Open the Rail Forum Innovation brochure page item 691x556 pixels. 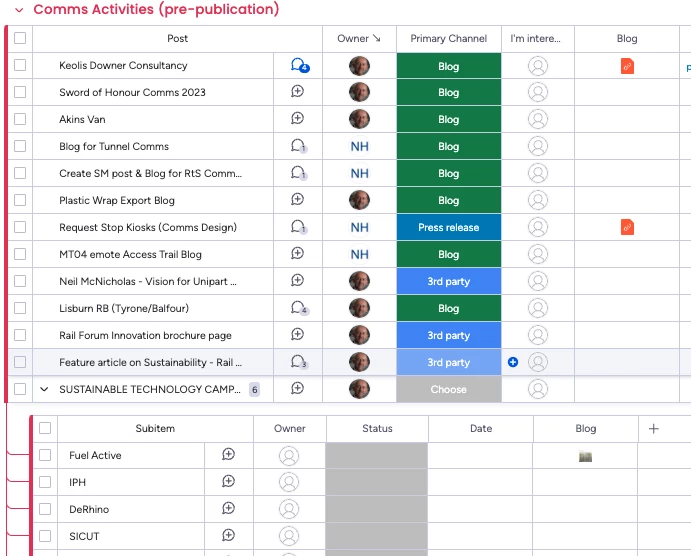[x=145, y=335]
